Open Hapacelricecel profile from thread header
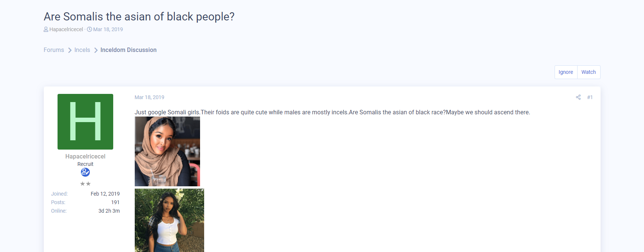 (66, 29)
